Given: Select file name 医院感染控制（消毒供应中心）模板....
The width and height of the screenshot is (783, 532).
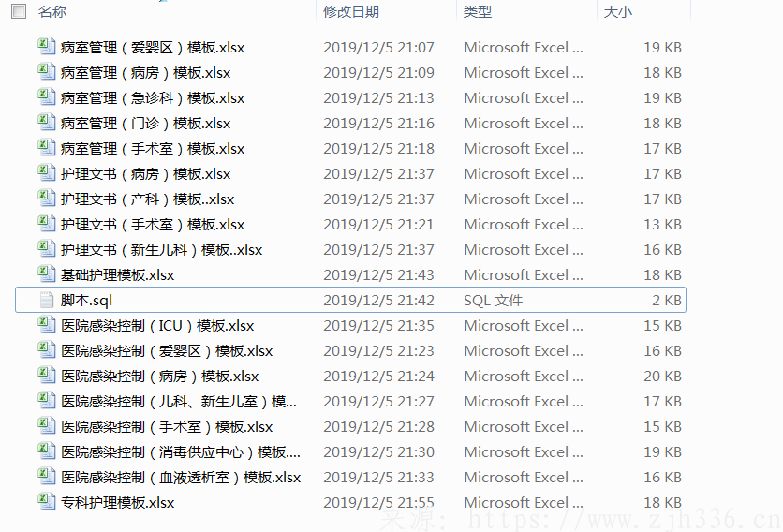Looking at the screenshot, I should (180, 452).
